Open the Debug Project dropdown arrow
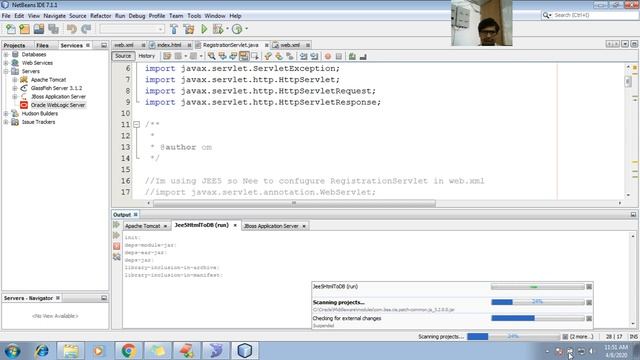 pos(227,29)
